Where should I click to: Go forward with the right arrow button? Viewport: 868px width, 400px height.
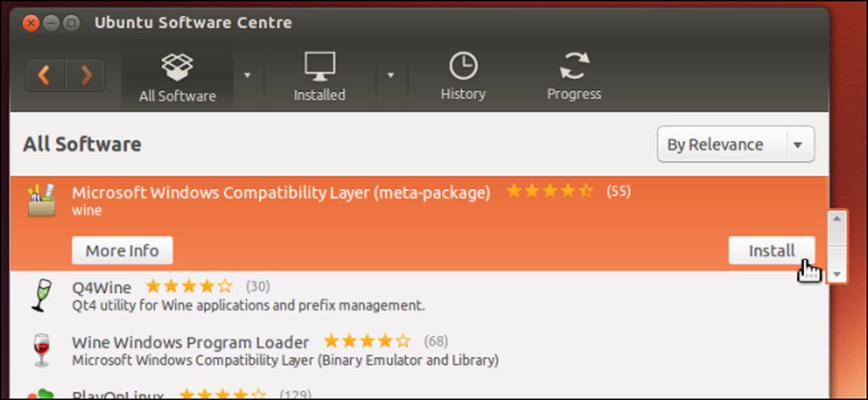point(85,75)
